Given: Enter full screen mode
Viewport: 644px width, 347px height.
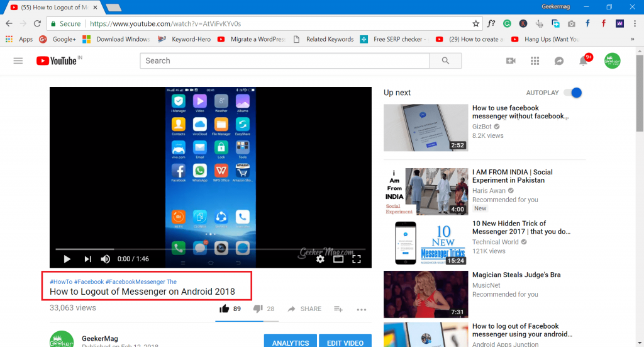Looking at the screenshot, I should coord(357,259).
